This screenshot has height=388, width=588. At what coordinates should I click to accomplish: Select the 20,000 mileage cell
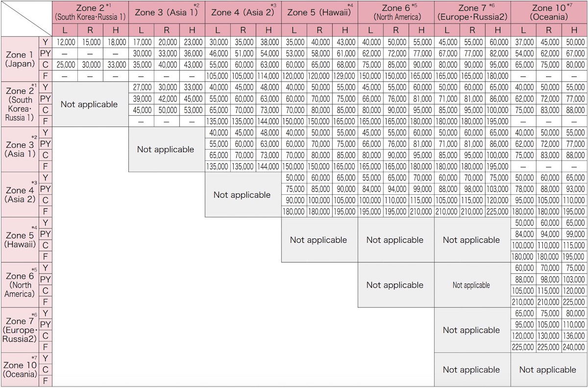[167, 43]
